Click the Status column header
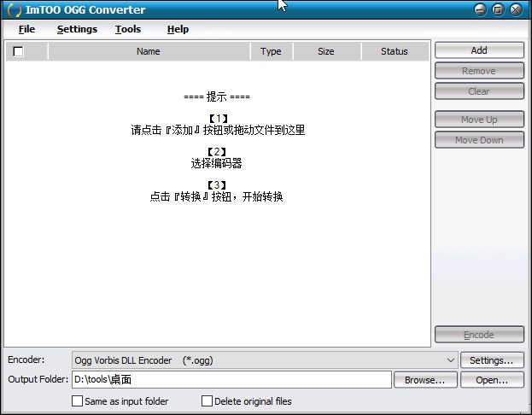The width and height of the screenshot is (532, 415). (395, 51)
